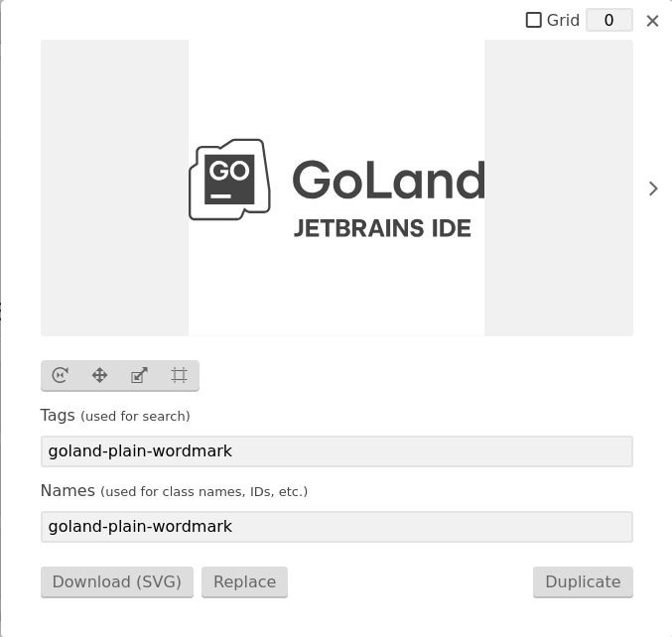The image size is (672, 637).
Task: Go to the next icon with right chevron
Action: [653, 189]
